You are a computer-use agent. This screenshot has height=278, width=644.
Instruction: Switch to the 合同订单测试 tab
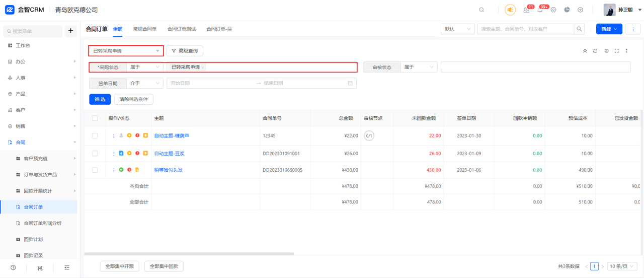coord(182,29)
